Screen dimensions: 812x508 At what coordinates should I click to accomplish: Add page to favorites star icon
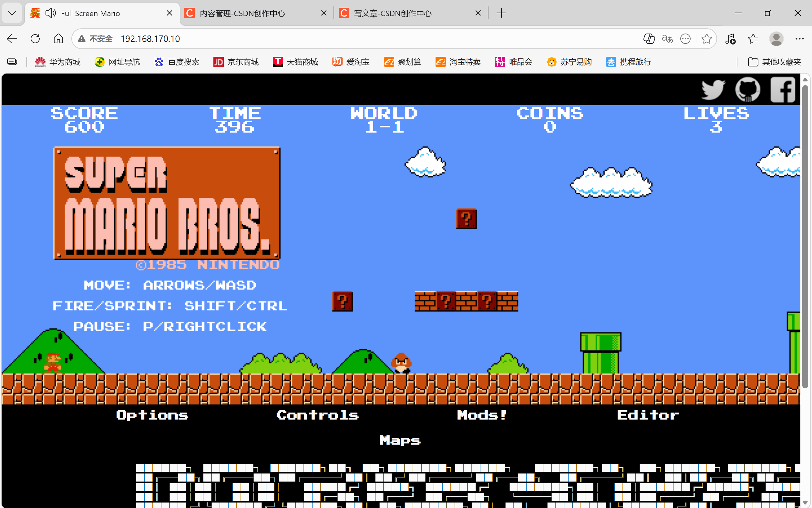pyautogui.click(x=706, y=39)
